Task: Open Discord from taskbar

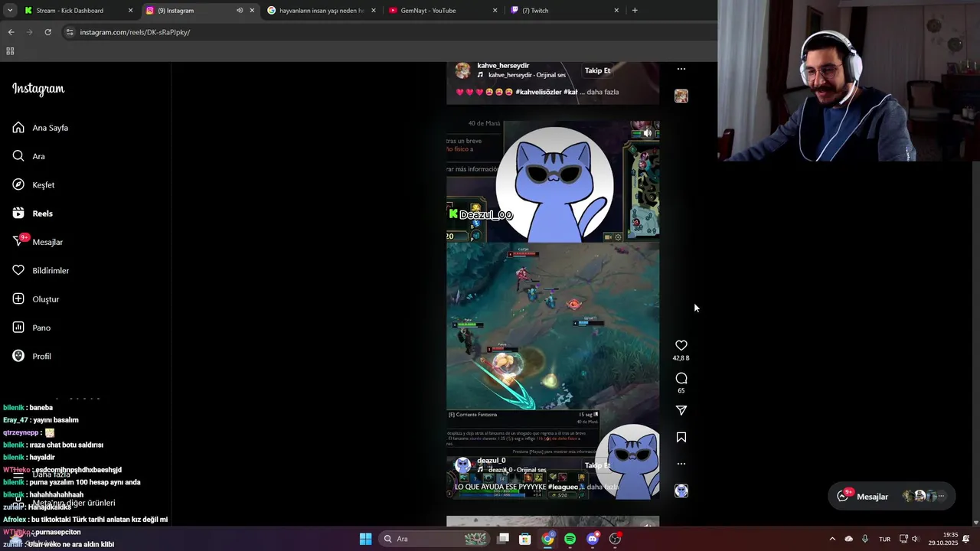Action: click(593, 539)
